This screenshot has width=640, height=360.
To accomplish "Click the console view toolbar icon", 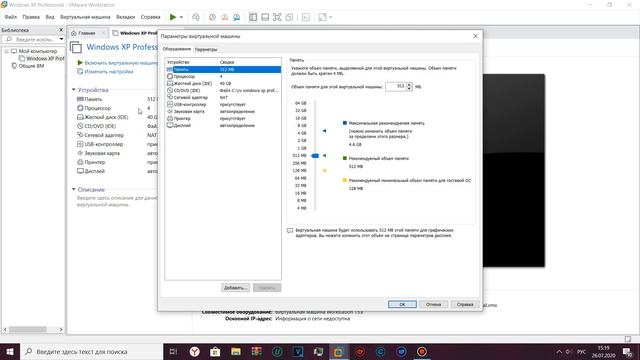I will tap(306, 17).
